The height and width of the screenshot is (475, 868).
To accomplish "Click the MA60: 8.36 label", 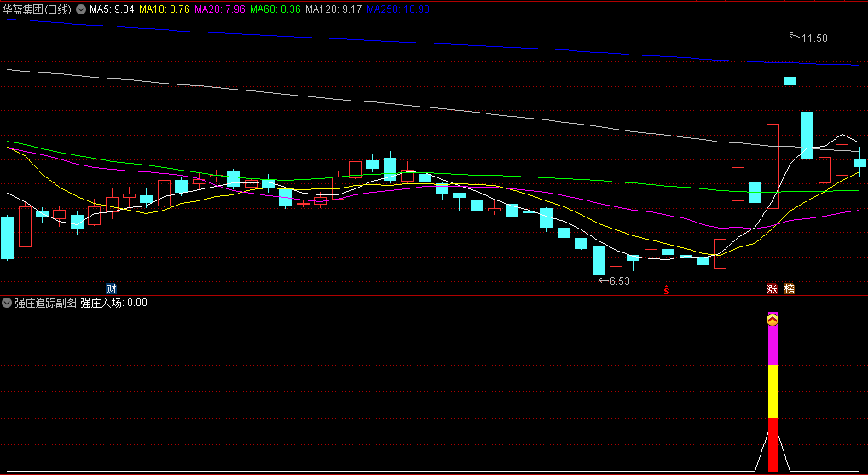I will pyautogui.click(x=275, y=9).
